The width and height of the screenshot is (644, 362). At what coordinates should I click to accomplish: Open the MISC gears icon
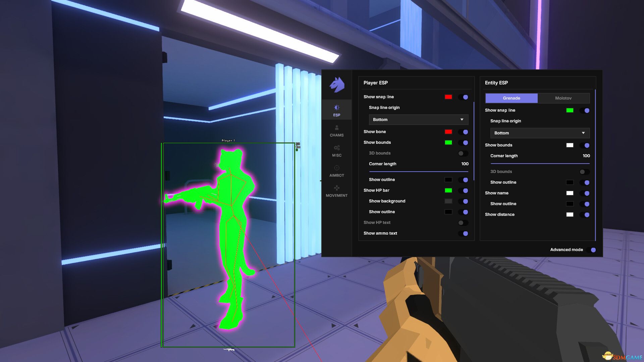337,148
